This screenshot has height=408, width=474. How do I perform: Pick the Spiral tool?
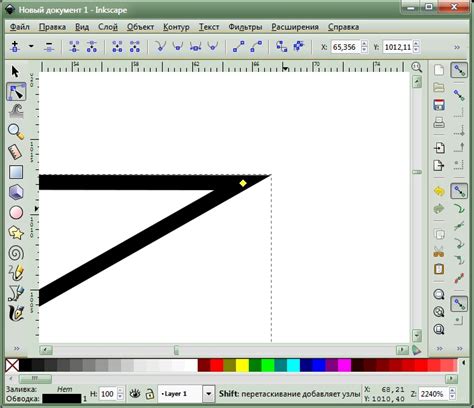(x=16, y=253)
